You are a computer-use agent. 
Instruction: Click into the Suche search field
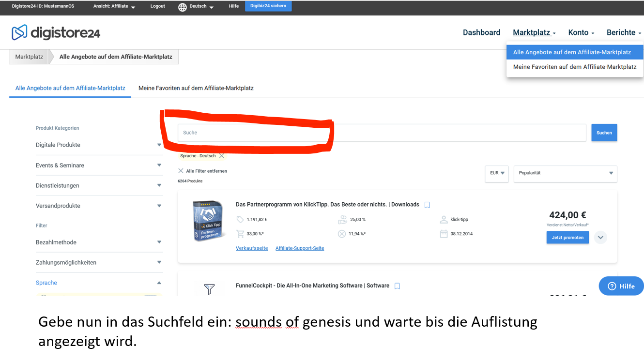click(x=382, y=133)
